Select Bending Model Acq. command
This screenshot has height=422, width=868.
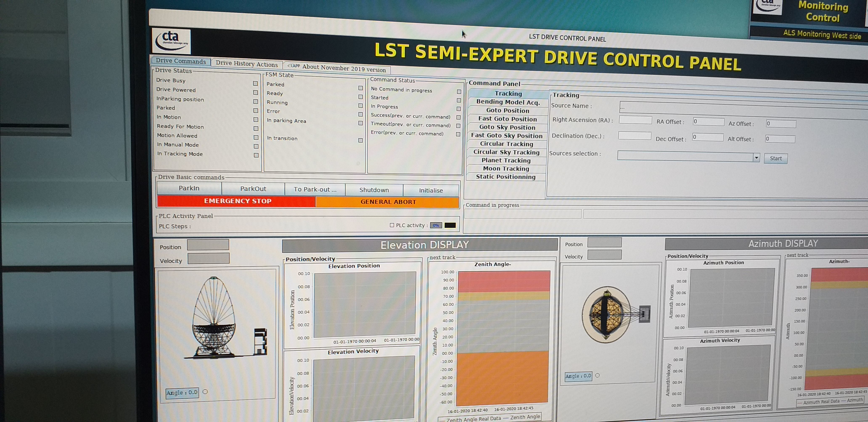point(508,102)
